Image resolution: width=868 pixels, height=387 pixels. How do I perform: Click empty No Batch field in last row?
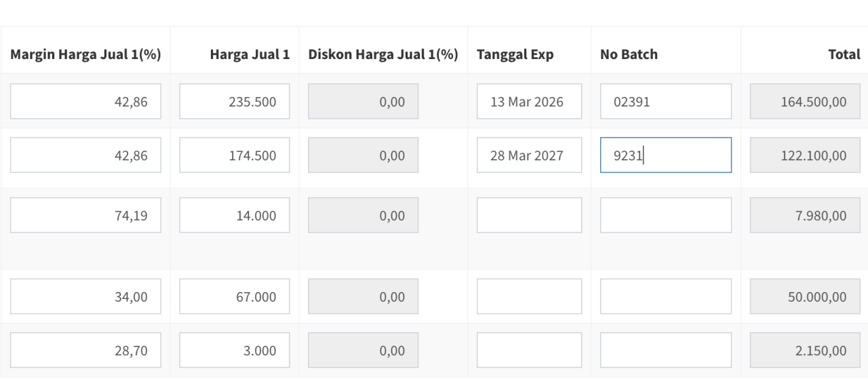(665, 350)
